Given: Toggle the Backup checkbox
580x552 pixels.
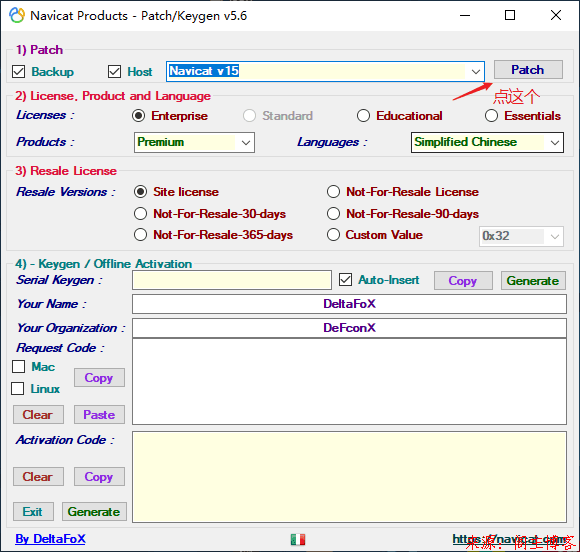Looking at the screenshot, I should pos(18,71).
